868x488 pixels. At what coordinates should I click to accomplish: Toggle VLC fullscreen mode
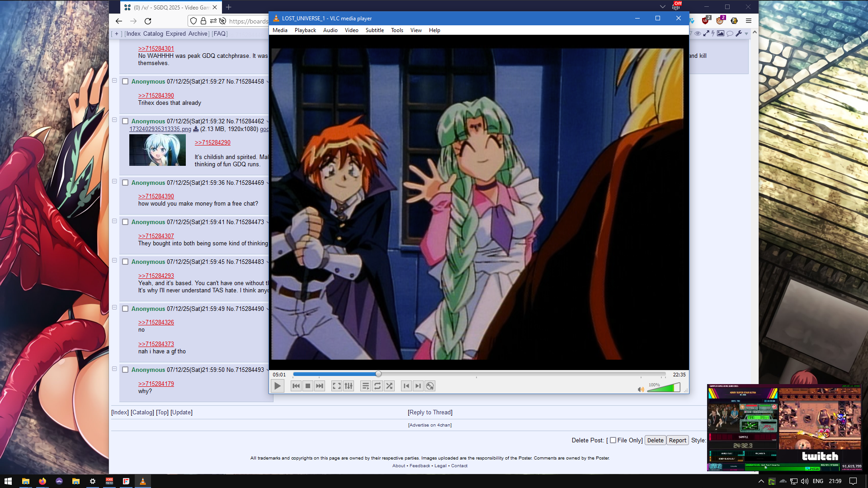click(337, 386)
